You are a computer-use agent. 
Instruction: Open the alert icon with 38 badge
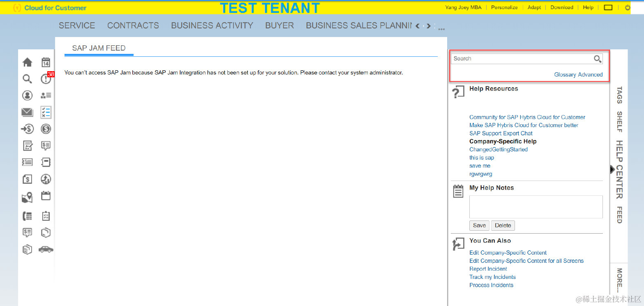(x=46, y=79)
